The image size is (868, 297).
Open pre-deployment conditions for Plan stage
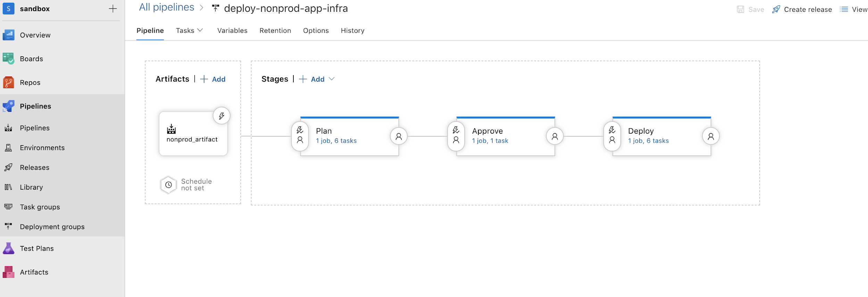(300, 136)
